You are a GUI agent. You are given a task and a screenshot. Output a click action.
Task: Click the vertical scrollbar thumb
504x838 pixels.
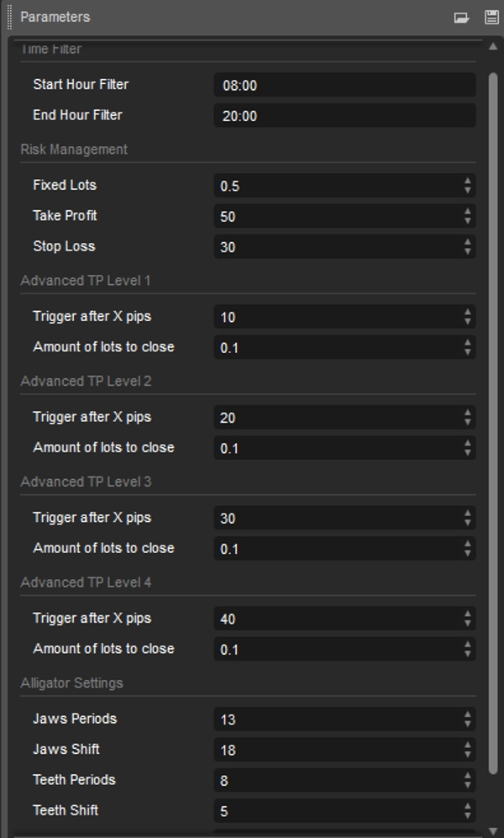(493, 420)
